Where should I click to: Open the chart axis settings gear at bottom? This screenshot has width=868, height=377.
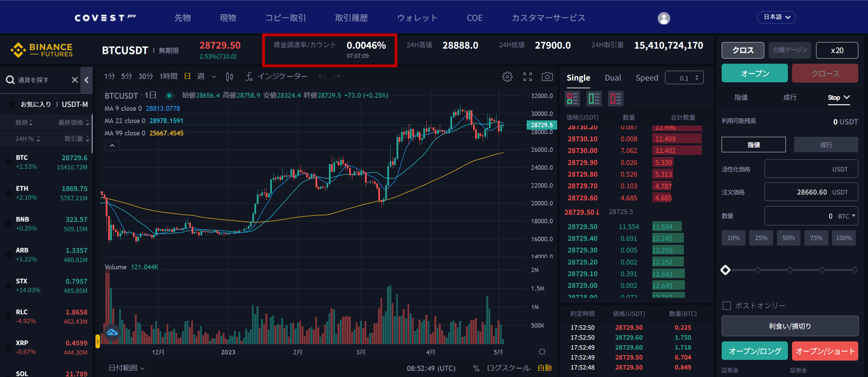(x=542, y=352)
